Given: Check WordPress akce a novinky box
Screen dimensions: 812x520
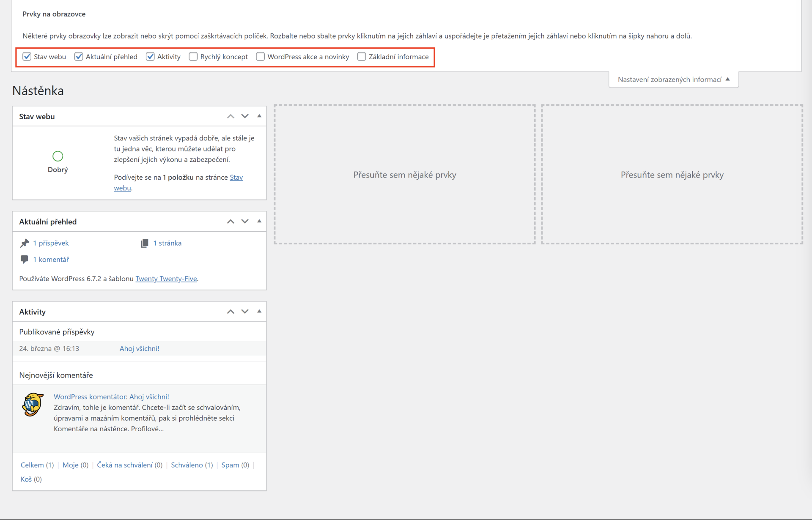Looking at the screenshot, I should (261, 57).
